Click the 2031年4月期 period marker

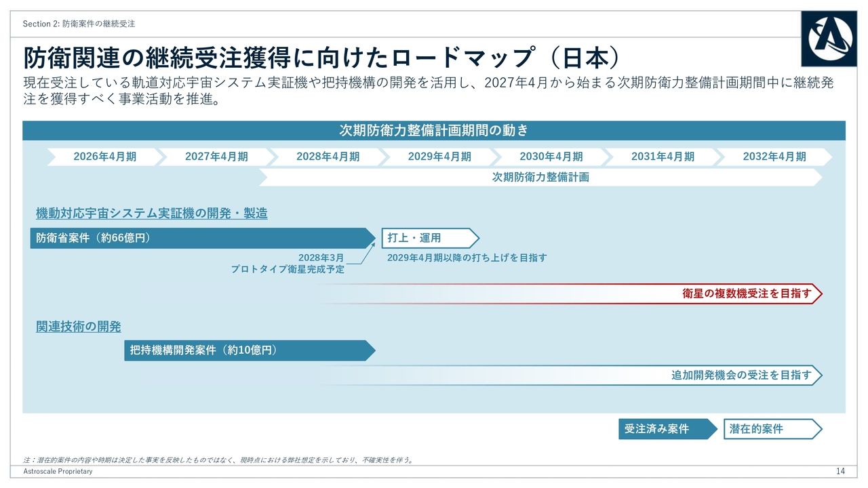coord(663,157)
